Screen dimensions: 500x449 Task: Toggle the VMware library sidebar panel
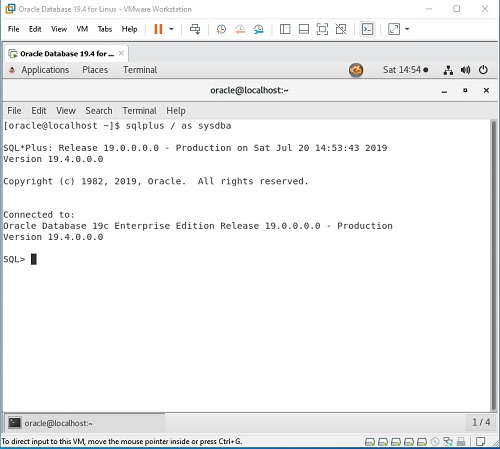pyautogui.click(x=285, y=29)
